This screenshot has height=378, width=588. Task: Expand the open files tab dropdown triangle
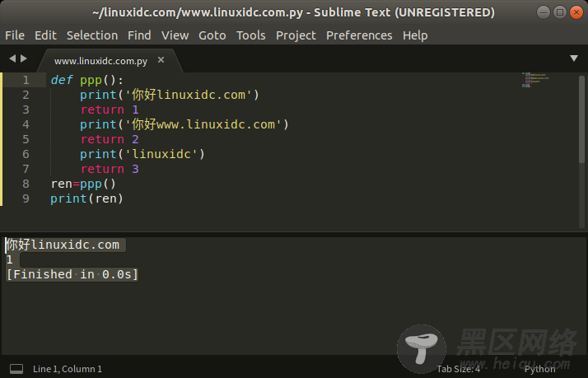coord(574,58)
